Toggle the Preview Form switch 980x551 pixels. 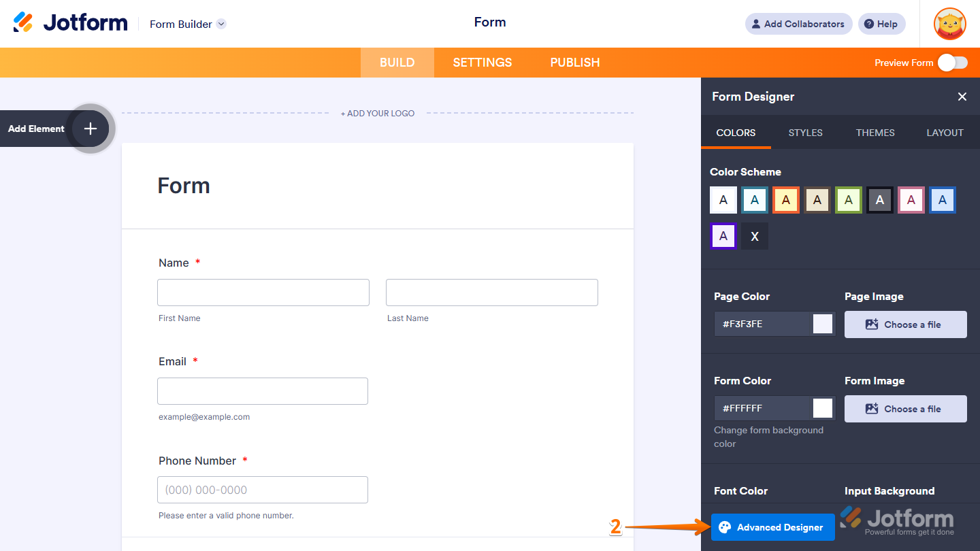click(x=952, y=62)
